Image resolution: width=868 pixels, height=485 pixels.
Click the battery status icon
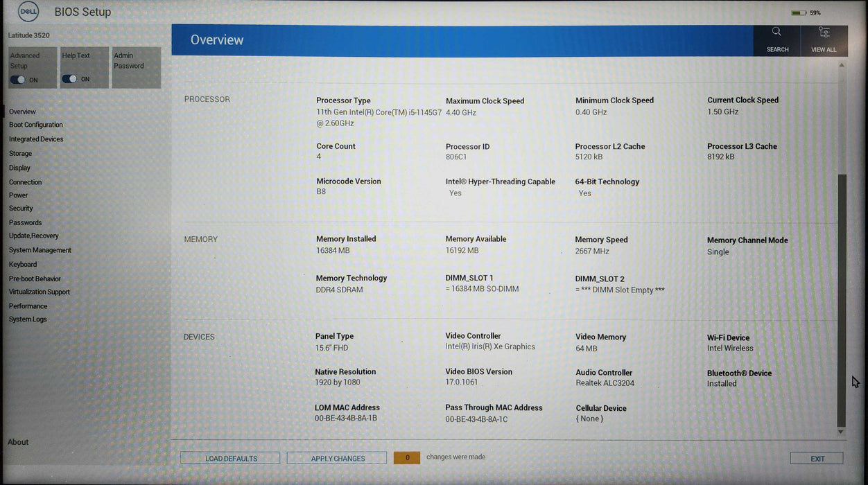[x=798, y=12]
